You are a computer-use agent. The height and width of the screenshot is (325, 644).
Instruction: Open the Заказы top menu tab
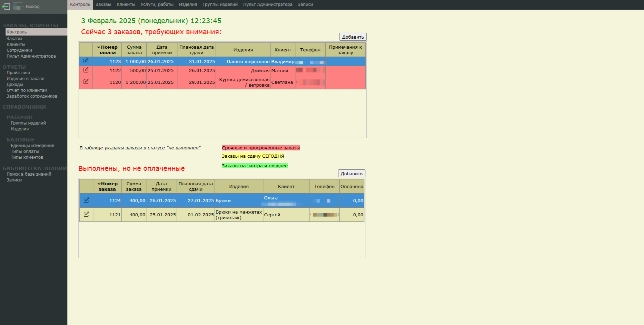[x=103, y=4]
